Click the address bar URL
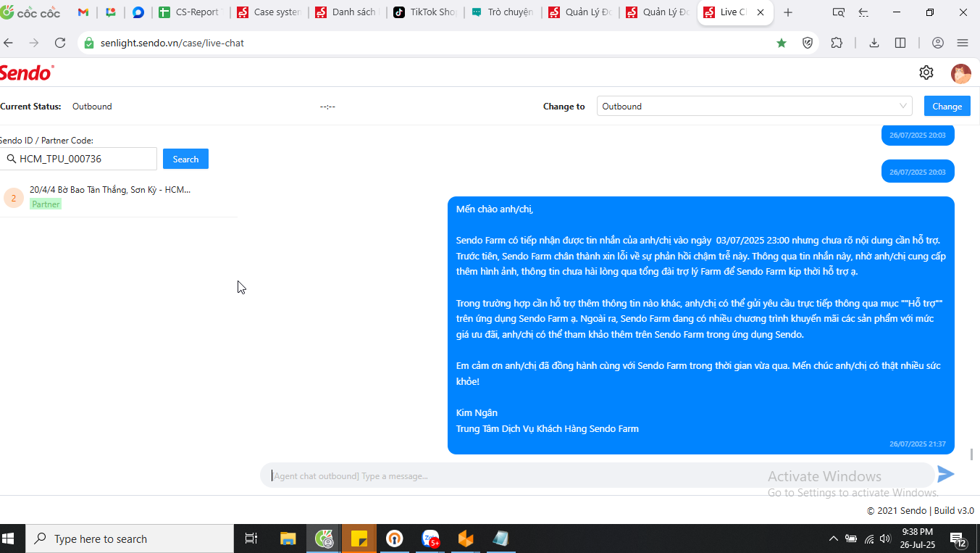The width and height of the screenshot is (980, 553). tap(172, 43)
